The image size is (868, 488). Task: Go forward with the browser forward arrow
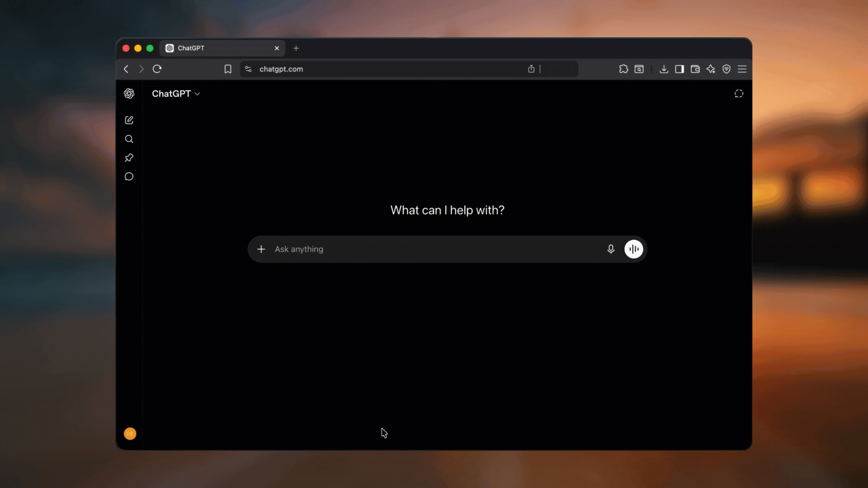click(142, 69)
